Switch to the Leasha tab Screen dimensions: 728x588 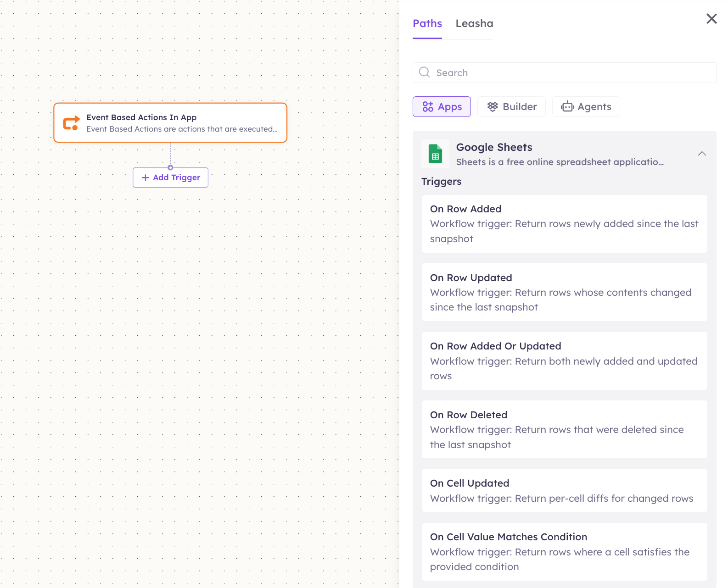click(x=474, y=23)
